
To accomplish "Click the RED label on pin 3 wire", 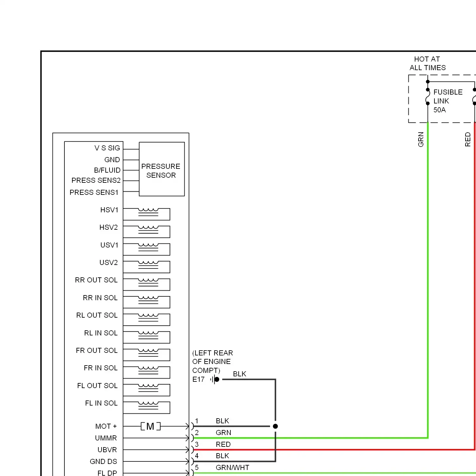I will click(x=223, y=444).
